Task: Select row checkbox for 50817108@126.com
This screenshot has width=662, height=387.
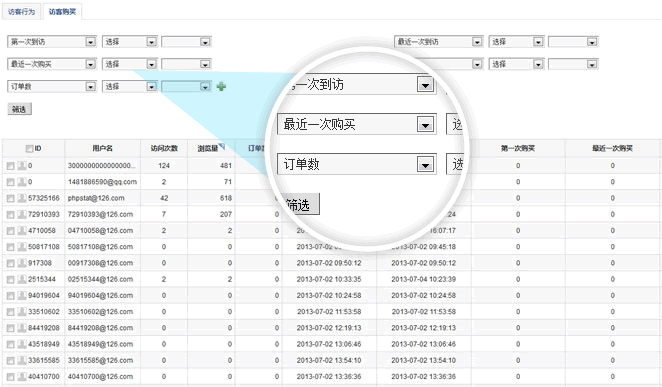Action: 11,247
